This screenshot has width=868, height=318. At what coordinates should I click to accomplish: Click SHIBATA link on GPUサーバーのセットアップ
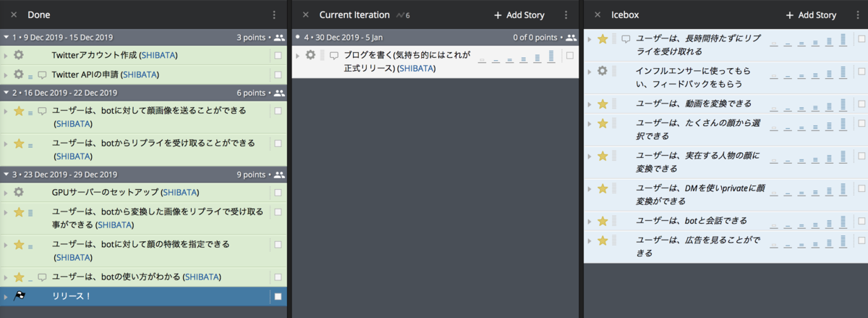coord(180,192)
